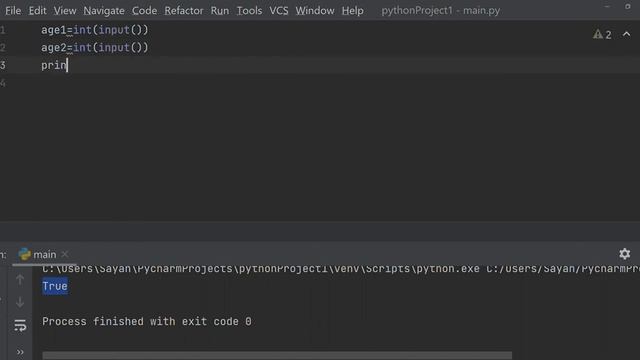
Task: Click the highlighted True output text
Action: 55,286
